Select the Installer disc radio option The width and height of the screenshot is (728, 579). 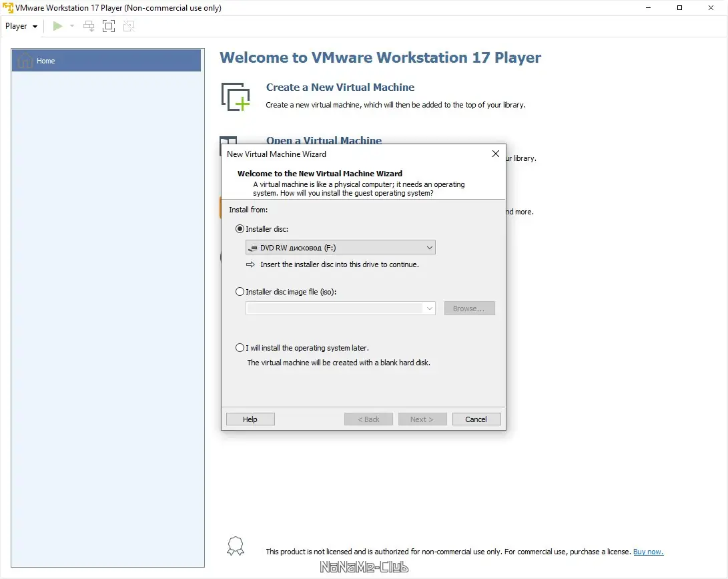pos(240,229)
